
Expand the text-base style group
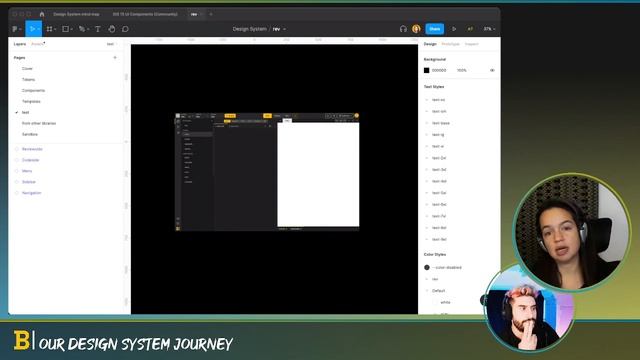click(x=427, y=123)
